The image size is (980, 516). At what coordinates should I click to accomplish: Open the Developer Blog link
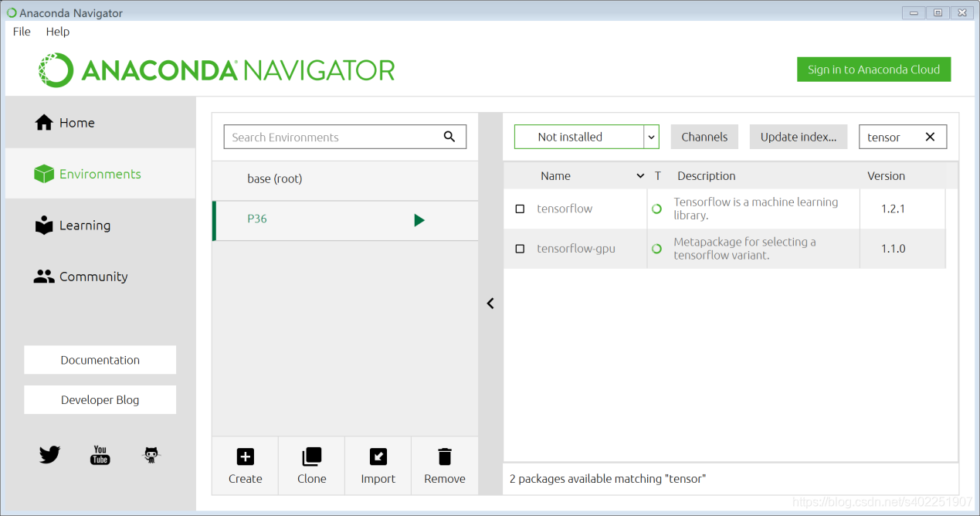click(x=100, y=400)
